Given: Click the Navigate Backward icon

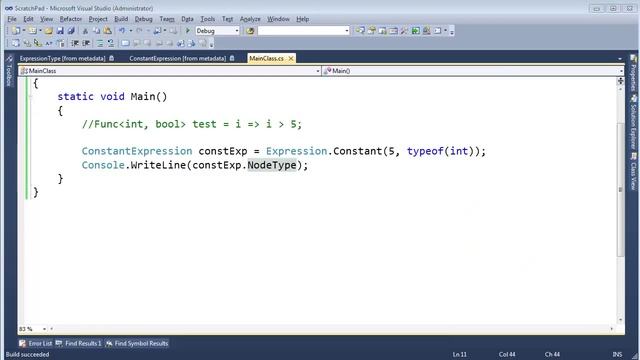Looking at the screenshot, I should (x=157, y=31).
